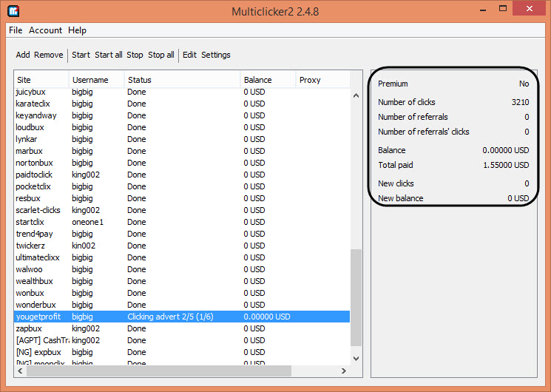551x392 pixels.
Task: Click Start all in the toolbar
Action: (x=109, y=55)
